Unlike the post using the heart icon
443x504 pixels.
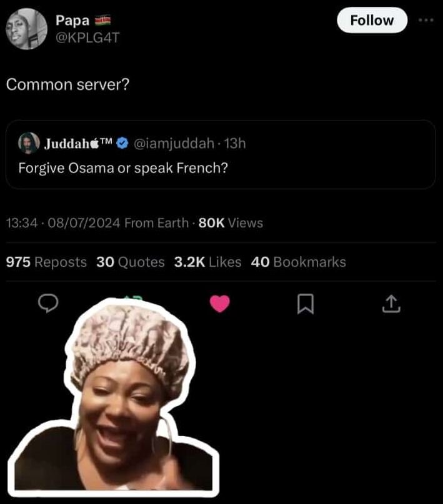point(221,303)
